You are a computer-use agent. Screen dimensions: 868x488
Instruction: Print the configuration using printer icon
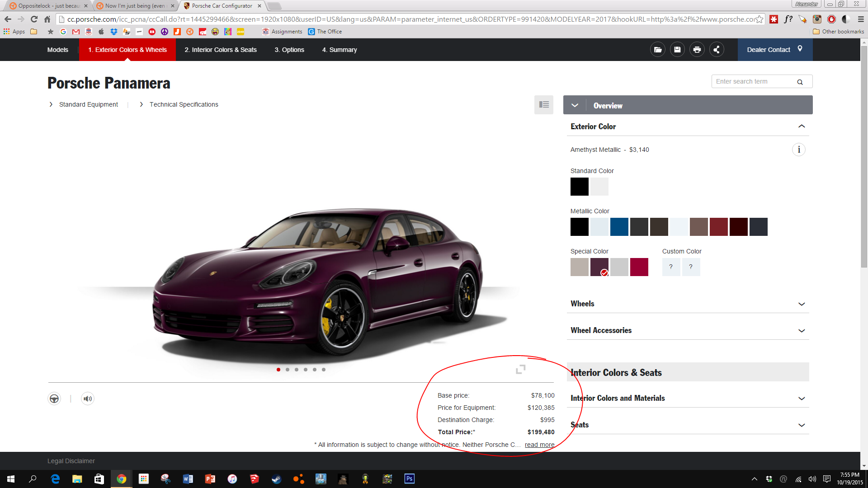(697, 50)
